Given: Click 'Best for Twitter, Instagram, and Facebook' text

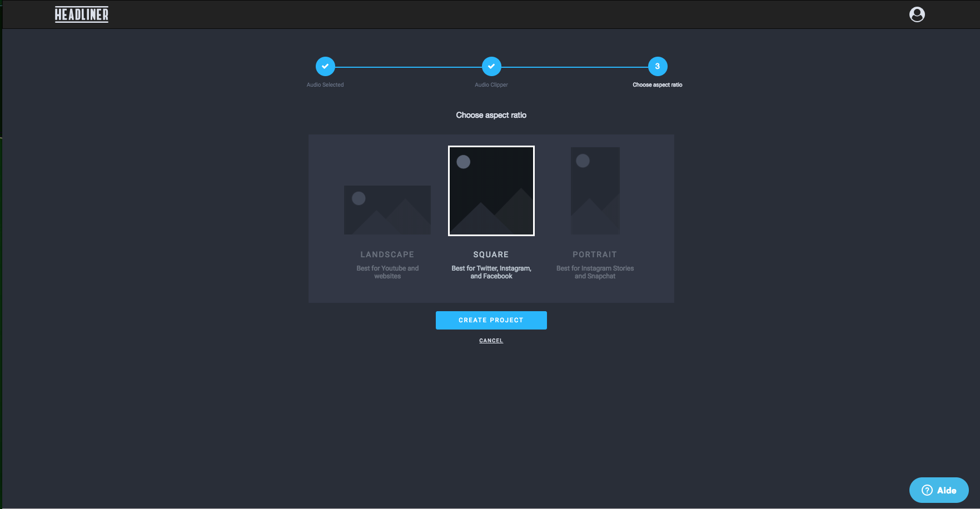Looking at the screenshot, I should click(x=491, y=272).
